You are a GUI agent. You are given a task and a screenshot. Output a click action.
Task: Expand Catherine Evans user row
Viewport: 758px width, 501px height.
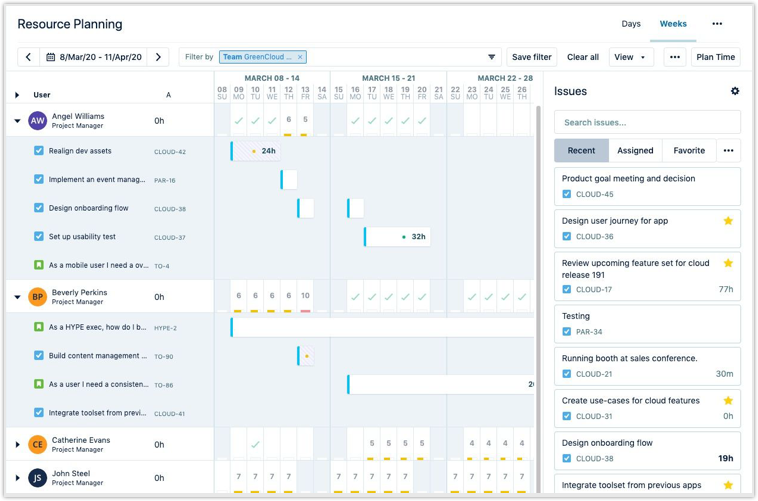17,444
